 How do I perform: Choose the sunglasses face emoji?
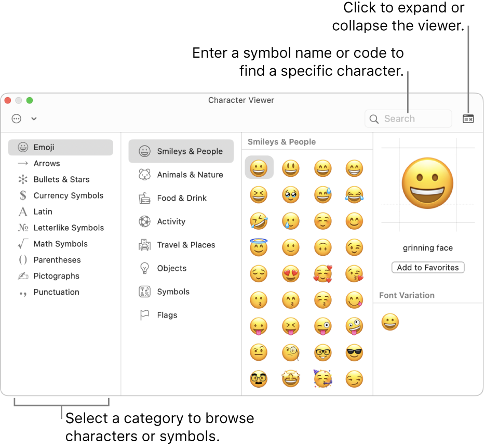pos(354,352)
